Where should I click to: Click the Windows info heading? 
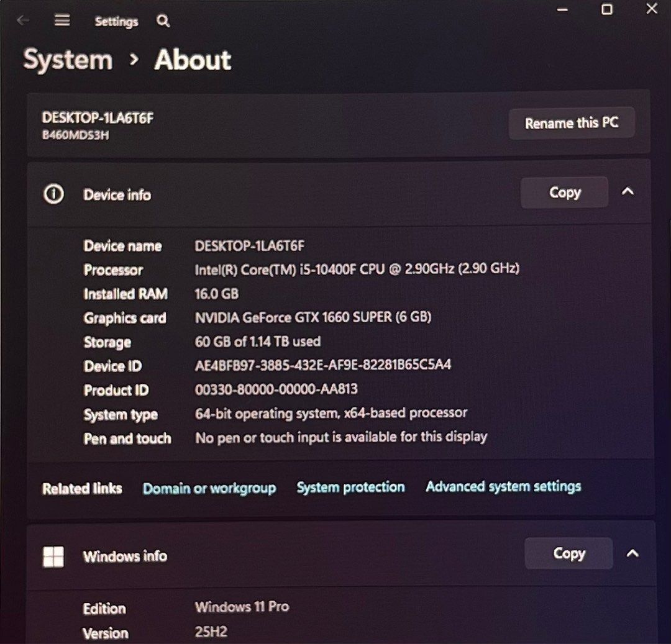pos(125,556)
